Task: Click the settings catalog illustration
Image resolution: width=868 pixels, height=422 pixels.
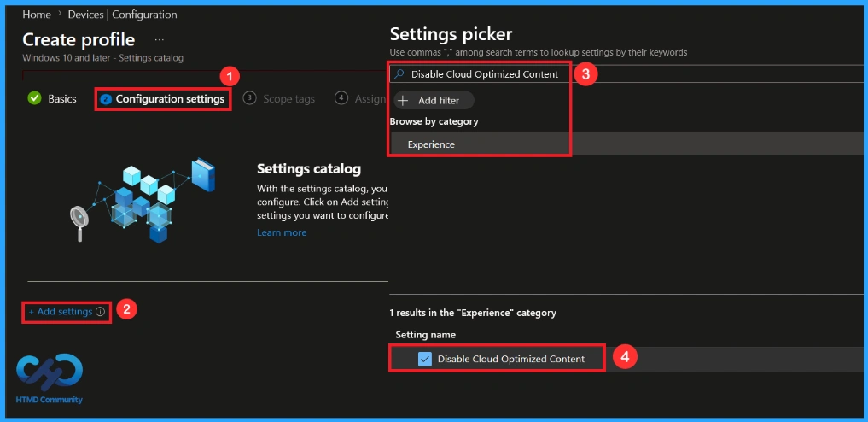Action: [x=143, y=201]
